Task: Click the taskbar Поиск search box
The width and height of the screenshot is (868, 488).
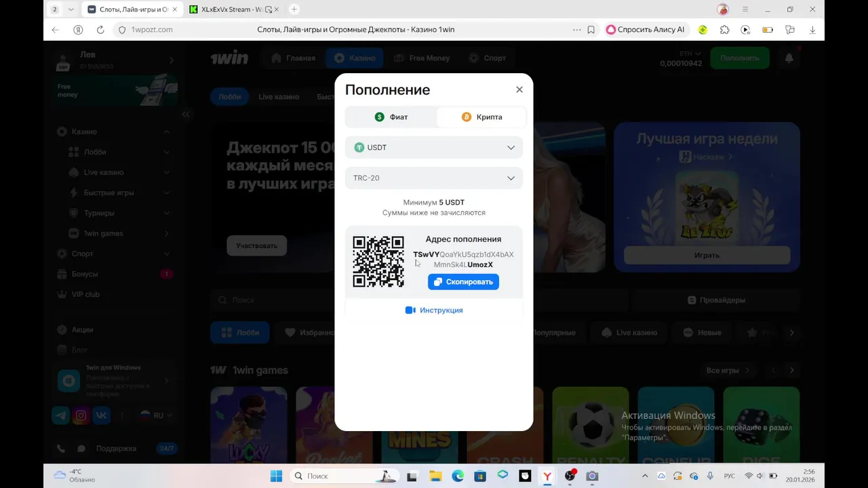Action: tap(345, 476)
